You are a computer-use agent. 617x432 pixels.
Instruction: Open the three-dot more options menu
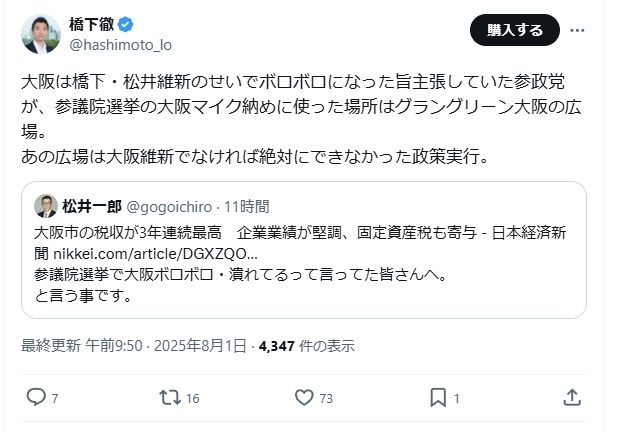(x=576, y=32)
